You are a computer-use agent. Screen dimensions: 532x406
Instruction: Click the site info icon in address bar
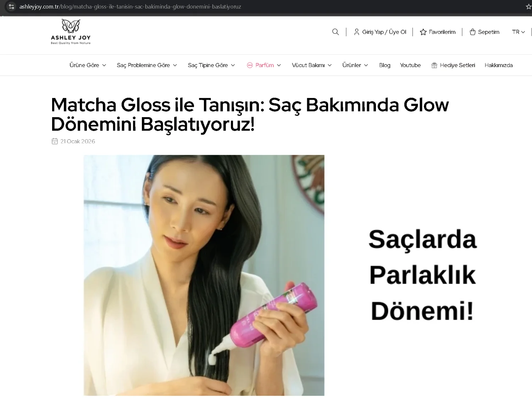pyautogui.click(x=11, y=7)
